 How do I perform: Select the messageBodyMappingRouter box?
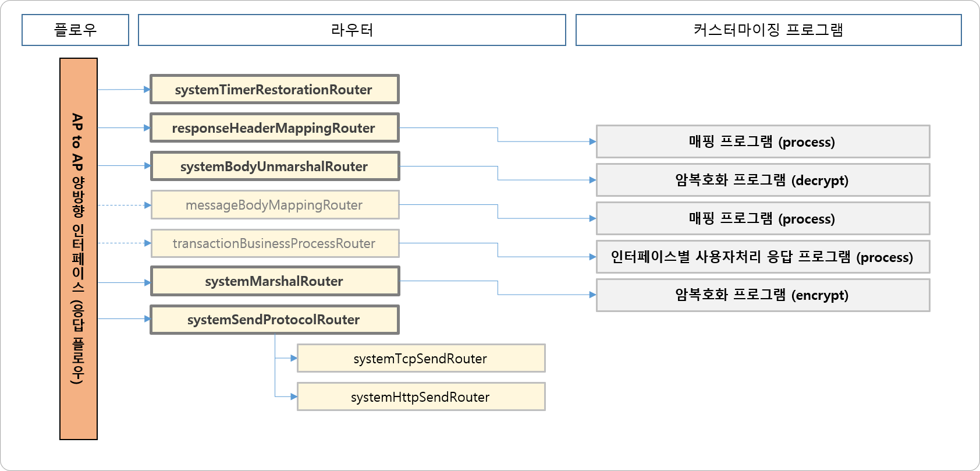tap(275, 204)
